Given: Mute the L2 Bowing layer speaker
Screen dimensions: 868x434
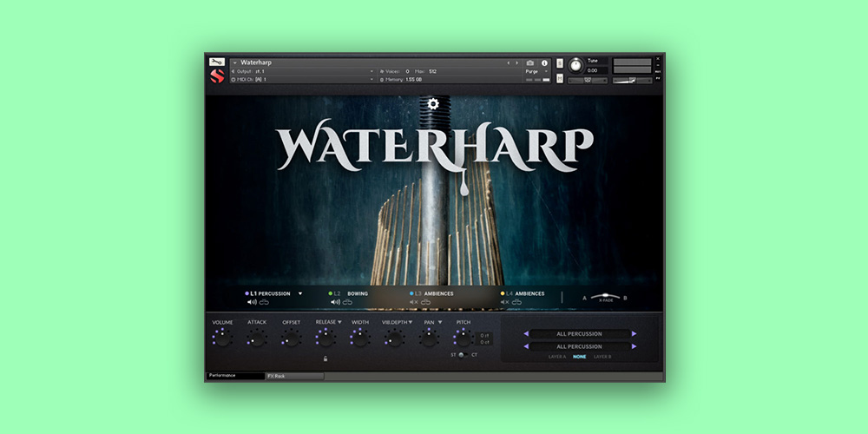Looking at the screenshot, I should [335, 302].
